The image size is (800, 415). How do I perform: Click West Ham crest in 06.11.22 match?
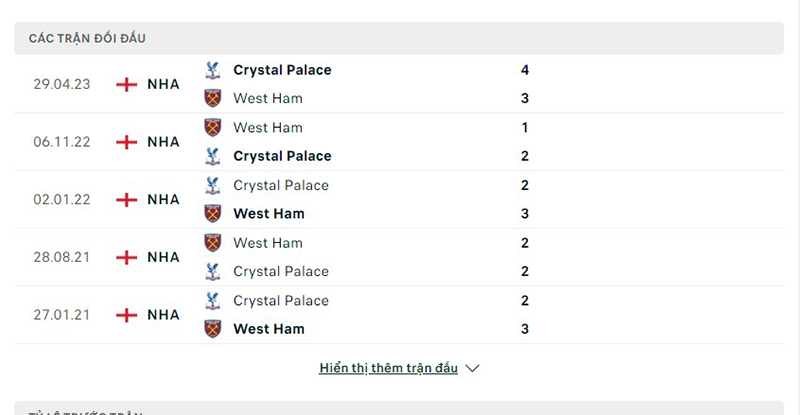(x=212, y=128)
